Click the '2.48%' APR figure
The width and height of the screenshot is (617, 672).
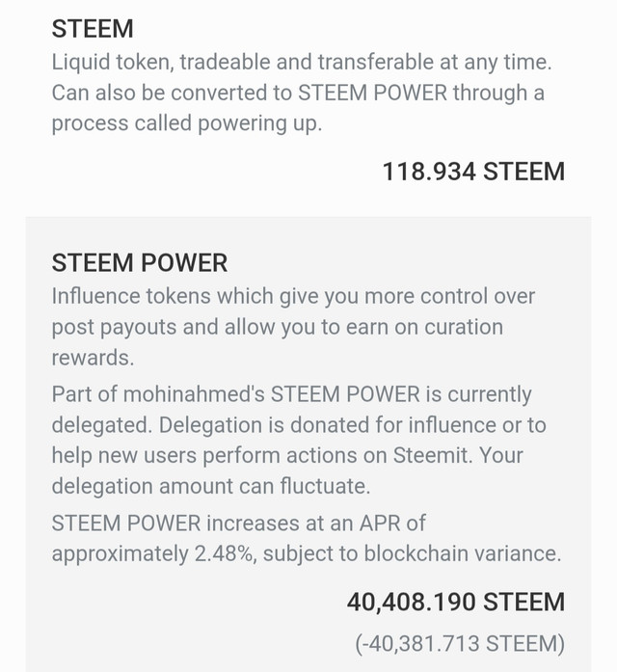click(226, 553)
